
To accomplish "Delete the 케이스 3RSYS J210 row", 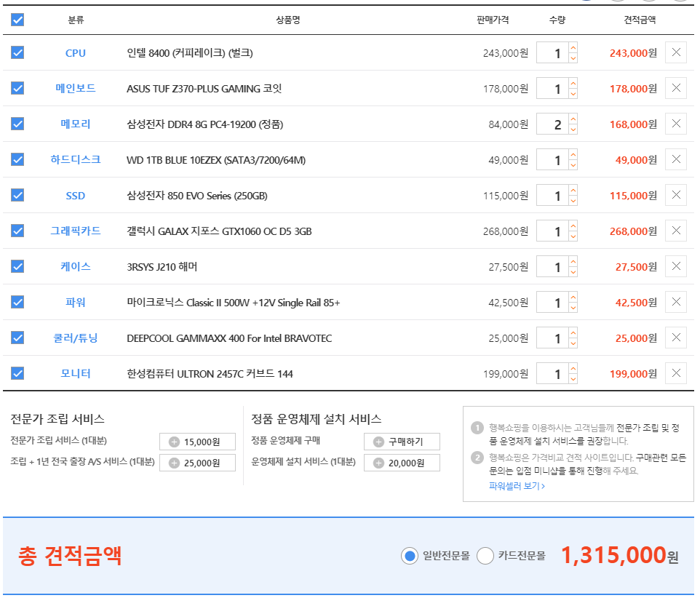I will click(x=675, y=266).
